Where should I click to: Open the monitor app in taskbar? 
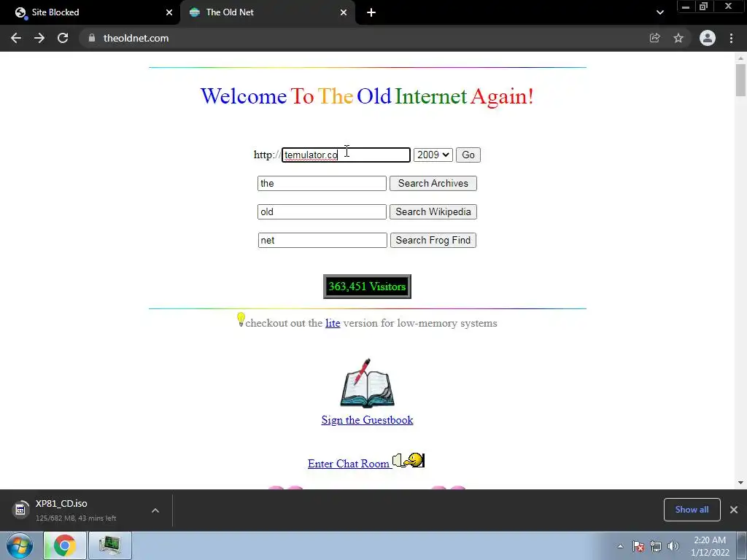click(110, 545)
